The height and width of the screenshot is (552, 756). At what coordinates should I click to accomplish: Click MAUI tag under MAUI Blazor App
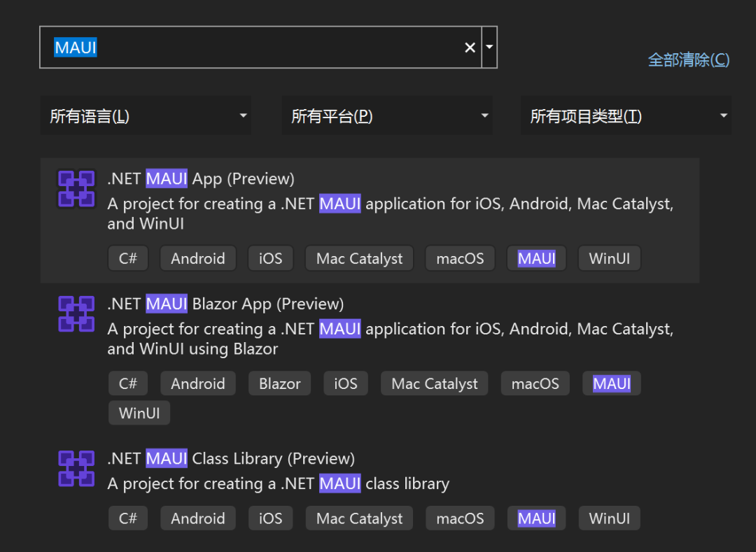612,384
